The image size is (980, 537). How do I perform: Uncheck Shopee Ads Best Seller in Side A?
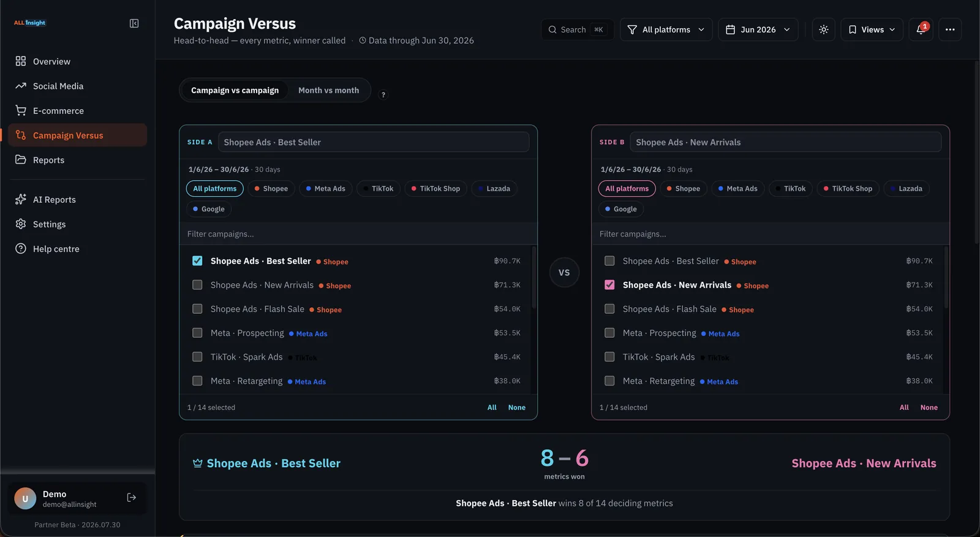197,261
